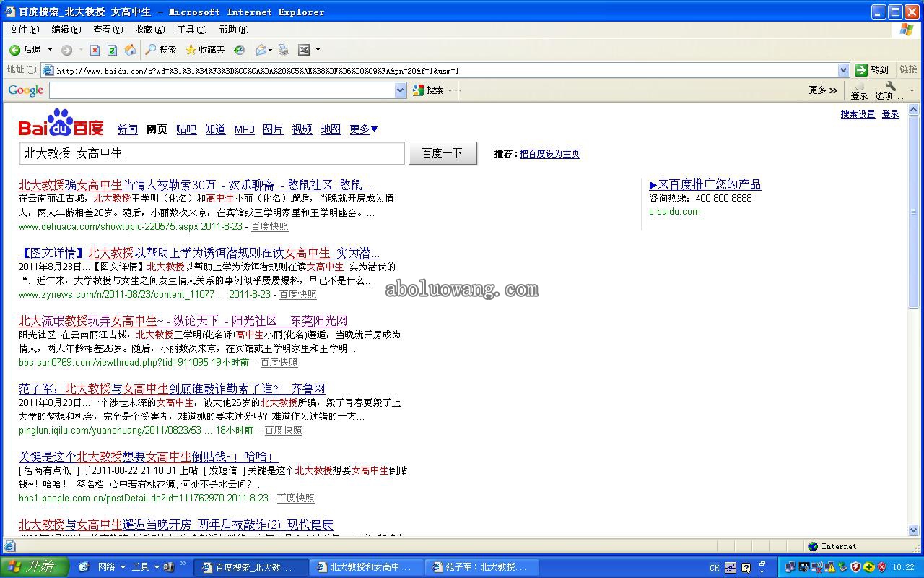Click the CH language indicator
Image resolution: width=924 pixels, height=578 pixels.
pyautogui.click(x=714, y=568)
